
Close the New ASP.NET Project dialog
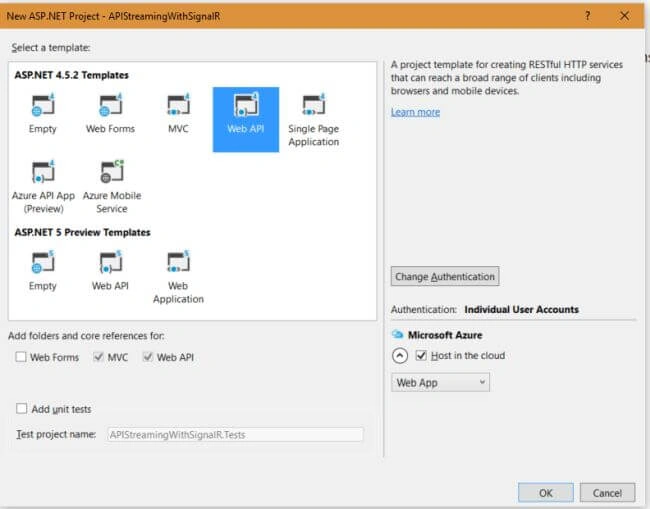pos(624,16)
